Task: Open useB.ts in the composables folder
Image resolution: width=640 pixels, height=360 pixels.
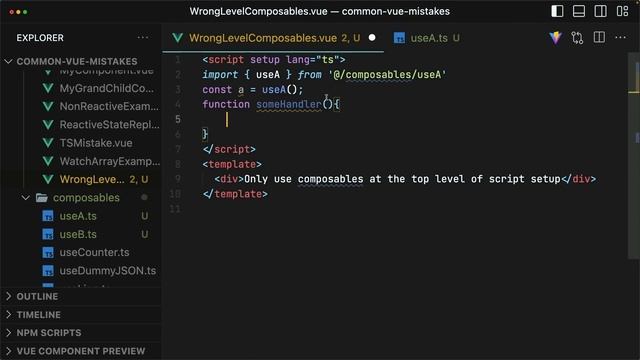Action: point(78,234)
